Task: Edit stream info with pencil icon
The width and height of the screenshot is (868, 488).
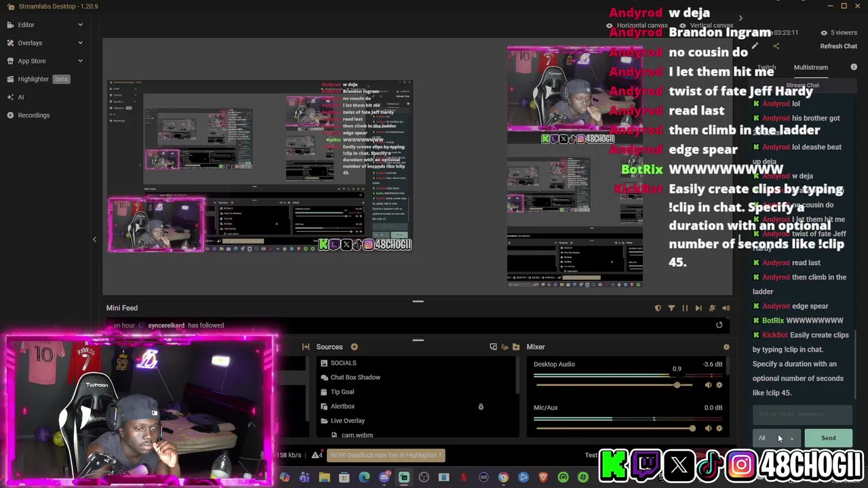Action: (x=755, y=46)
